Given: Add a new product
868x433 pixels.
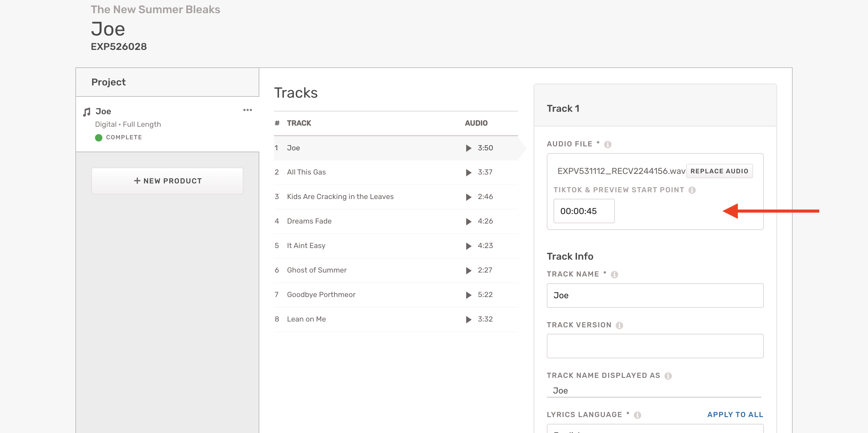Looking at the screenshot, I should 167,181.
